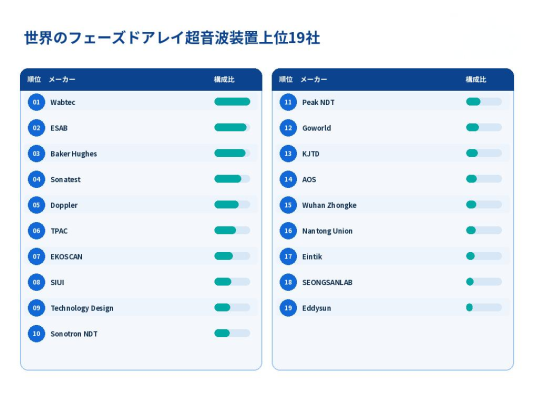
Task: Click the rank 11 badge for Peak NDT
Action: click(x=288, y=102)
